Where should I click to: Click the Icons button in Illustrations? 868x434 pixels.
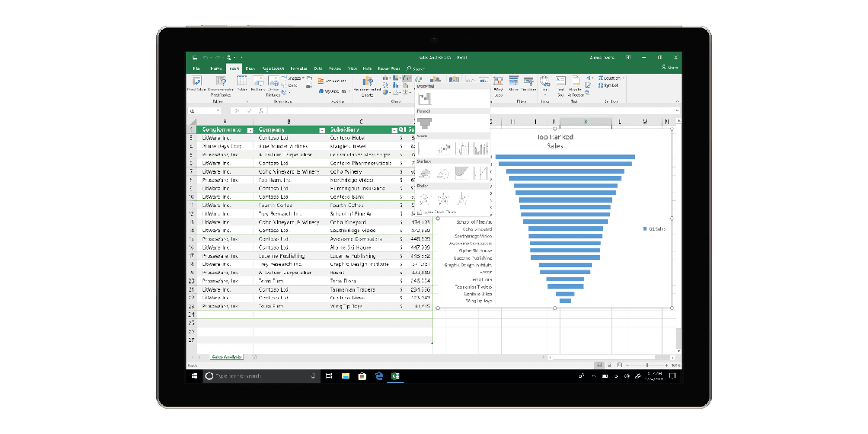coord(290,85)
